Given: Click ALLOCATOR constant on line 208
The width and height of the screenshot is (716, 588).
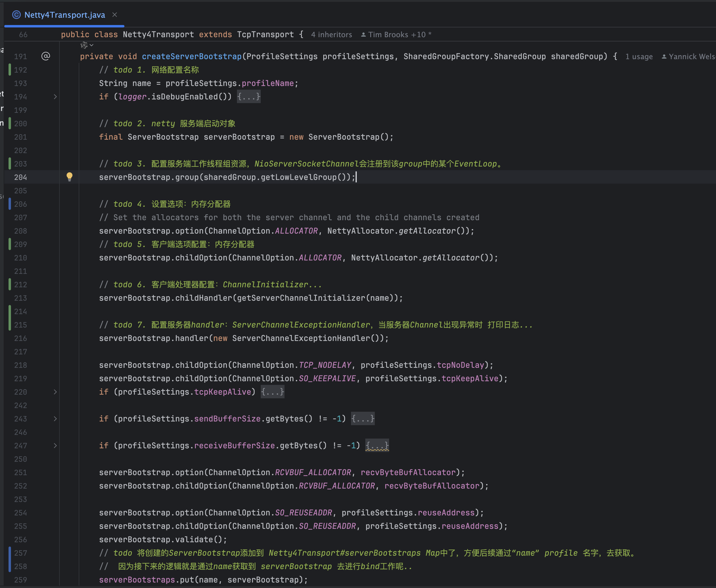Looking at the screenshot, I should click(x=296, y=231).
